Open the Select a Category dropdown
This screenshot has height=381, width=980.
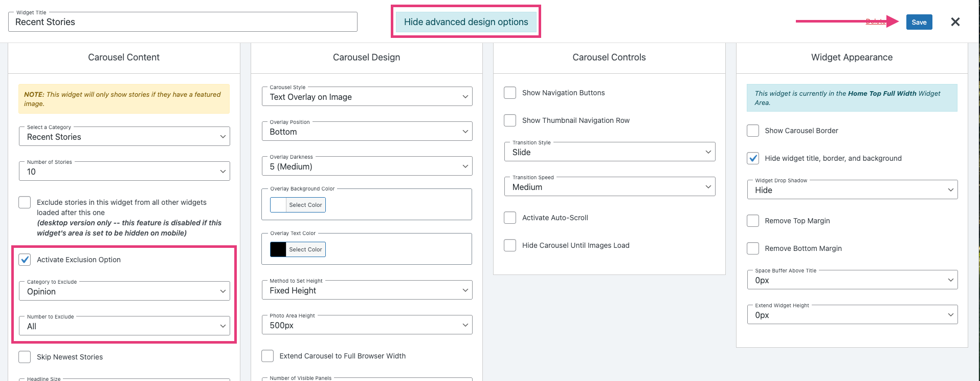pos(124,137)
